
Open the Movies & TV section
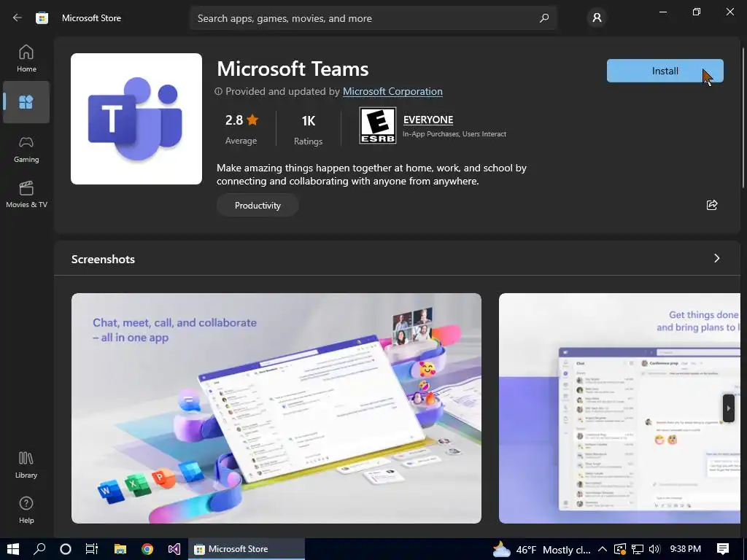pyautogui.click(x=26, y=194)
